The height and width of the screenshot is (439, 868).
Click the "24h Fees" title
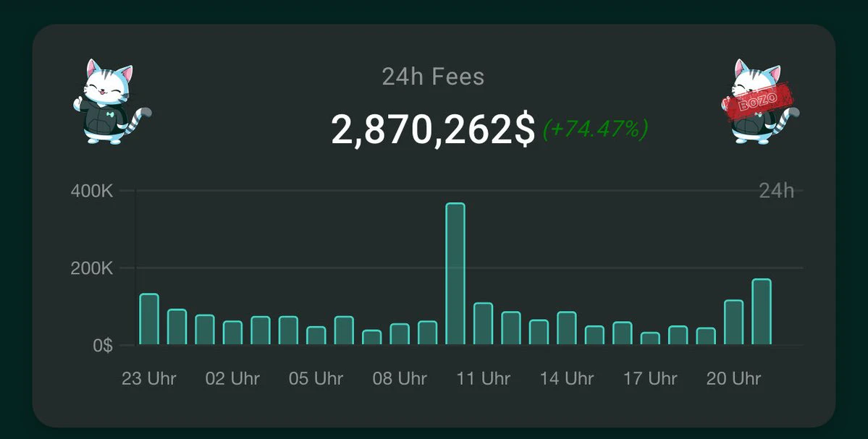(x=433, y=76)
